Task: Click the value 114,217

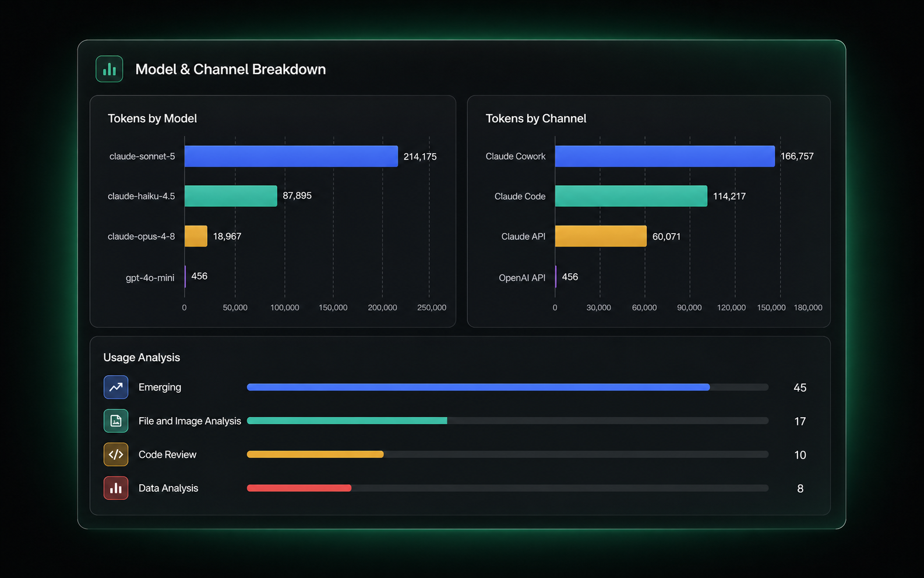Action: 729,196
